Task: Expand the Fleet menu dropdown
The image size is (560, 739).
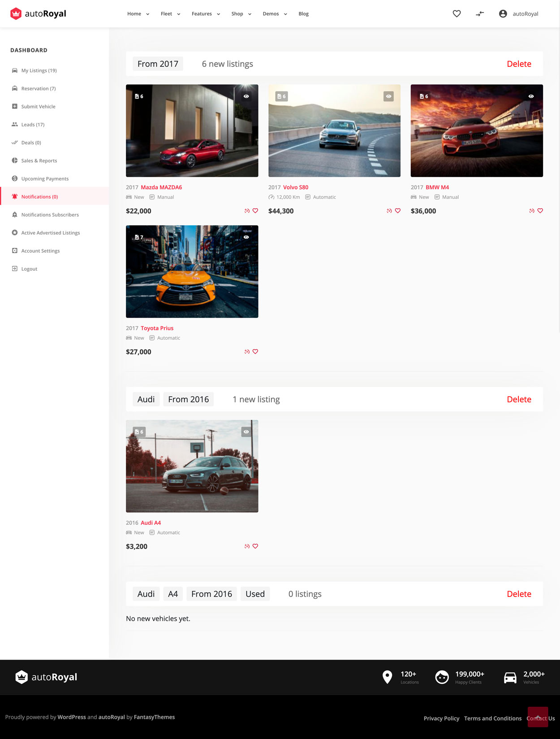Action: click(x=171, y=14)
